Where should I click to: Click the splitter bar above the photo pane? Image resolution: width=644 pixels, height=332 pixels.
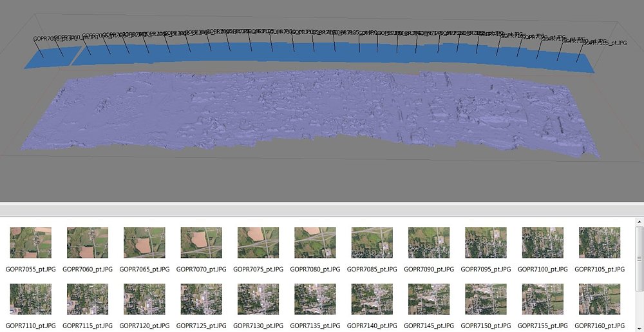(322, 205)
